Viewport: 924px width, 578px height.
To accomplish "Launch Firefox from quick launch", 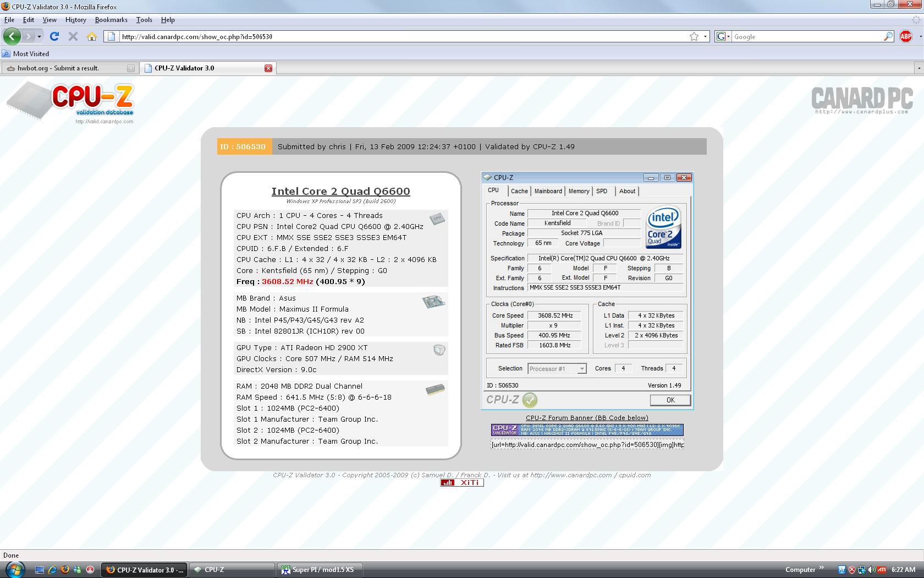I will pyautogui.click(x=65, y=570).
